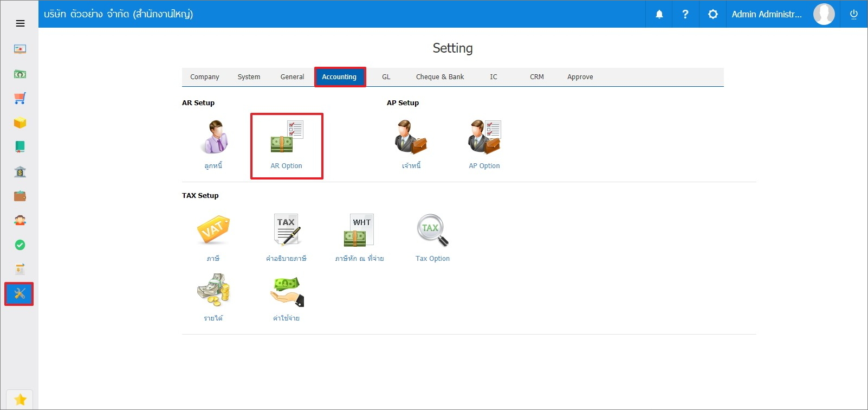
Task: Click the รายได้ label link
Action: point(213,318)
